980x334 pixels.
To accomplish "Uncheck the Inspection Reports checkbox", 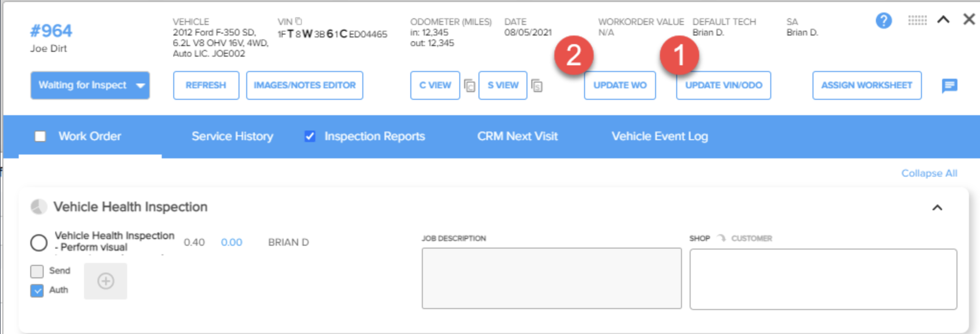I will 310,136.
